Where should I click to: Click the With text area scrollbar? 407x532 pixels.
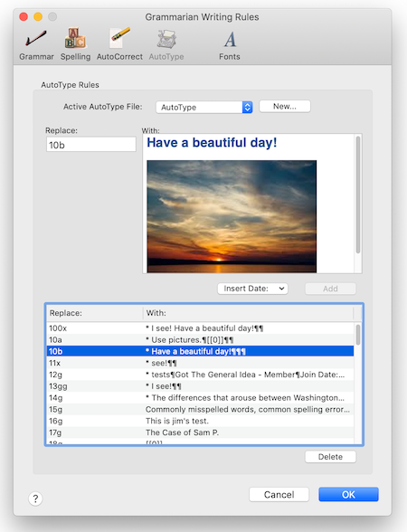(x=358, y=195)
